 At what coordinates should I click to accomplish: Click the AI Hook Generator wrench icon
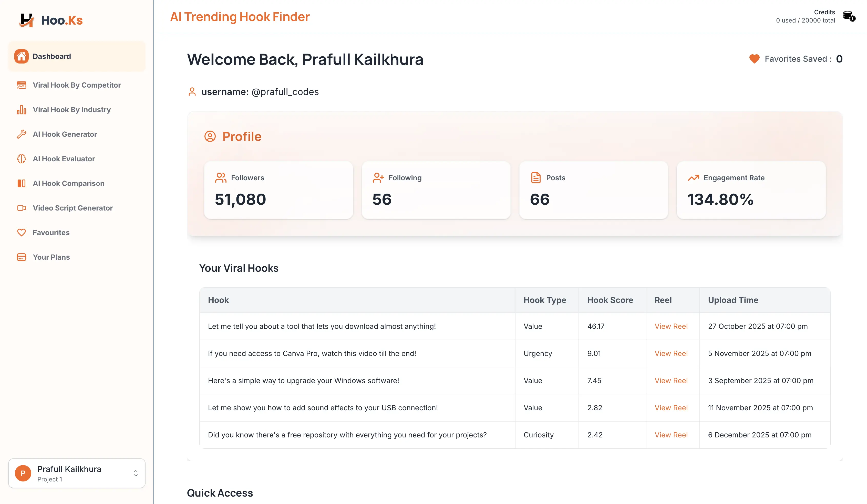pyautogui.click(x=21, y=134)
